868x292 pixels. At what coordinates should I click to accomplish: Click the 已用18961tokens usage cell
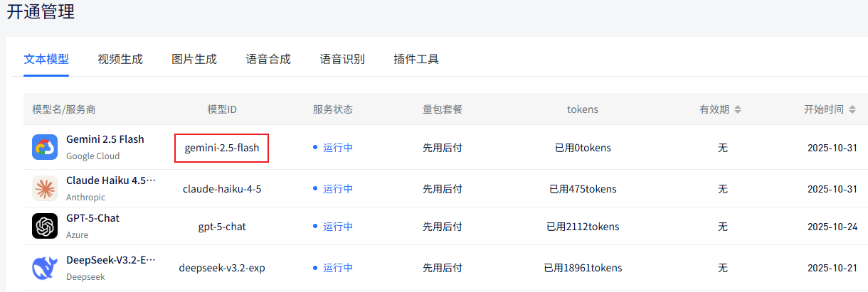click(x=583, y=268)
